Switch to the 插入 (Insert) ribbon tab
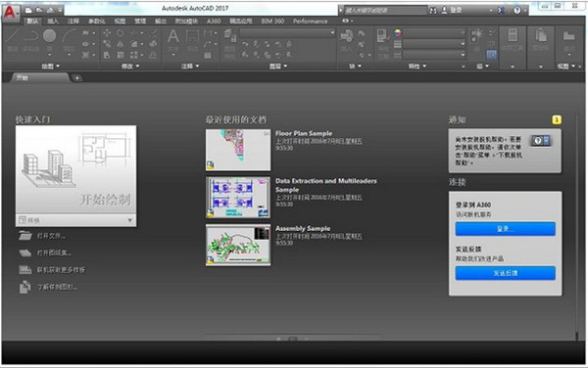Screen dimensions: 588x368 53,21
